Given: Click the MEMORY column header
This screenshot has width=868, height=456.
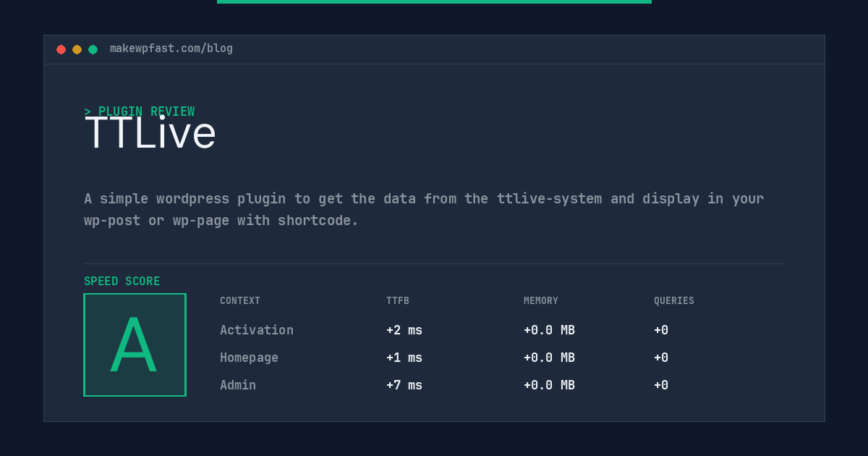Looking at the screenshot, I should coord(541,301).
